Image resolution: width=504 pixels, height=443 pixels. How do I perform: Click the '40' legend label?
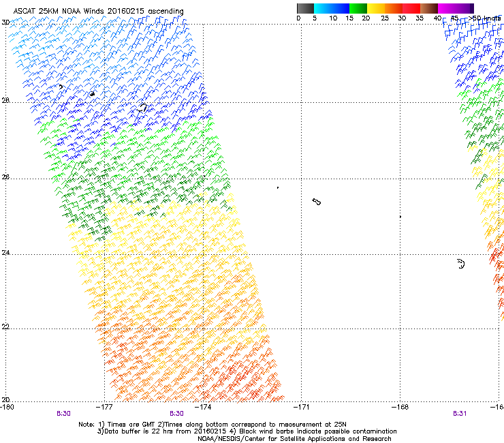(x=437, y=18)
